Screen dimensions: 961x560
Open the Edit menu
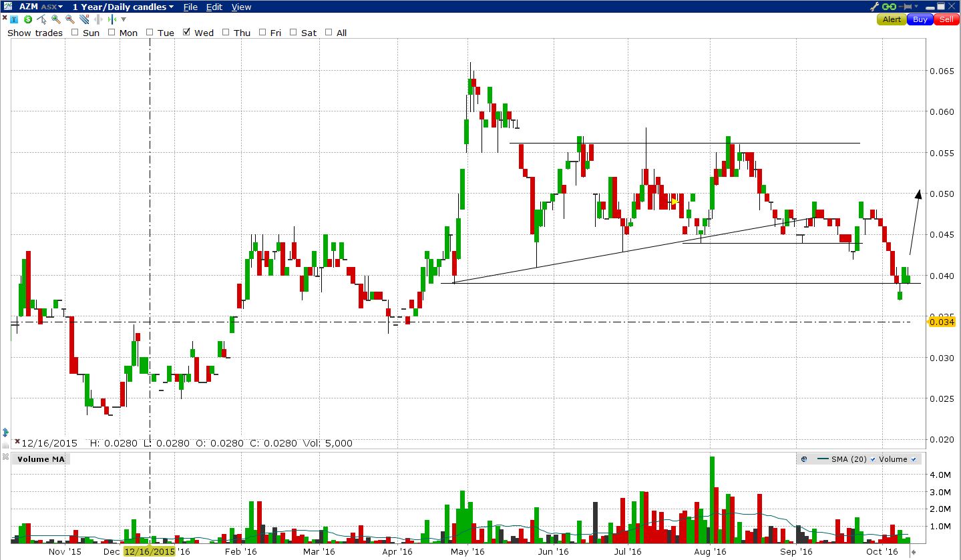[214, 7]
